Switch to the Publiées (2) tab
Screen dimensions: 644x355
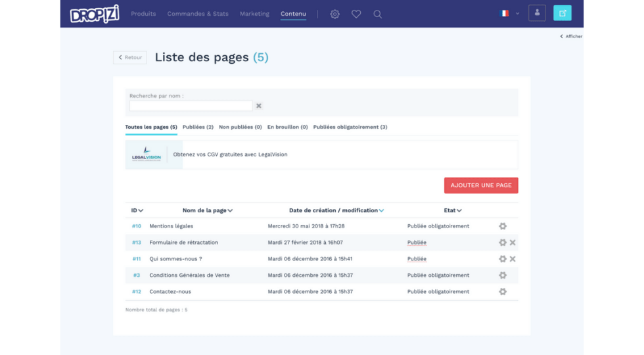point(198,128)
